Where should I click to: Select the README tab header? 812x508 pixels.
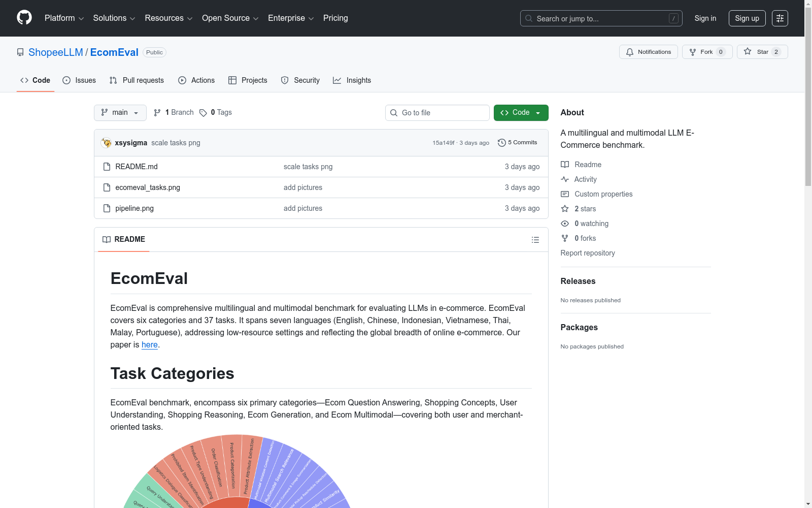[124, 239]
